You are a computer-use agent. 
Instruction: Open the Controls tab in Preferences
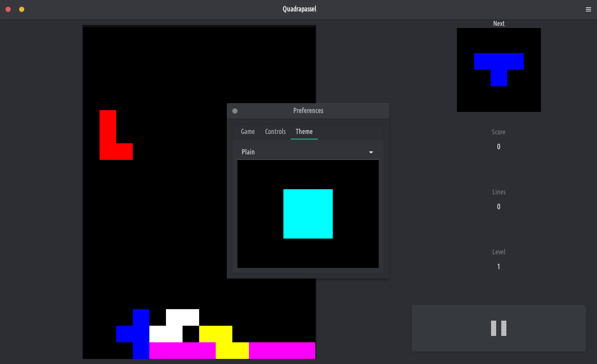tap(275, 132)
